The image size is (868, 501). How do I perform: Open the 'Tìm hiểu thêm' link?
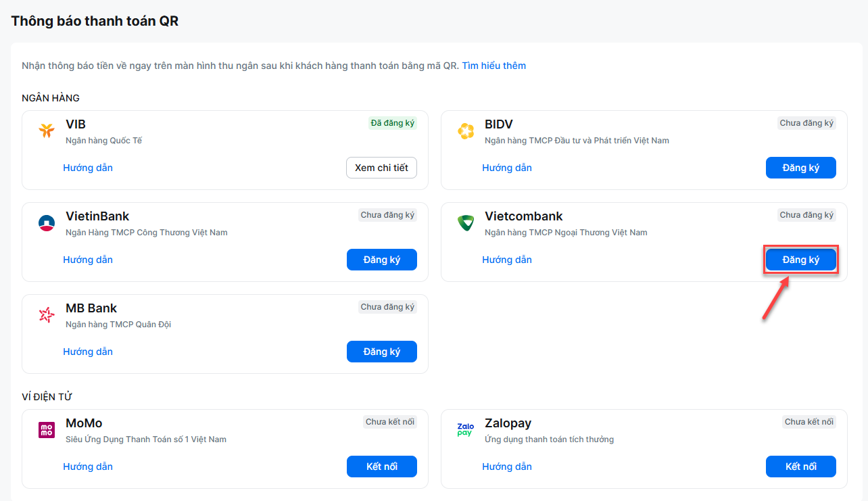pyautogui.click(x=494, y=66)
